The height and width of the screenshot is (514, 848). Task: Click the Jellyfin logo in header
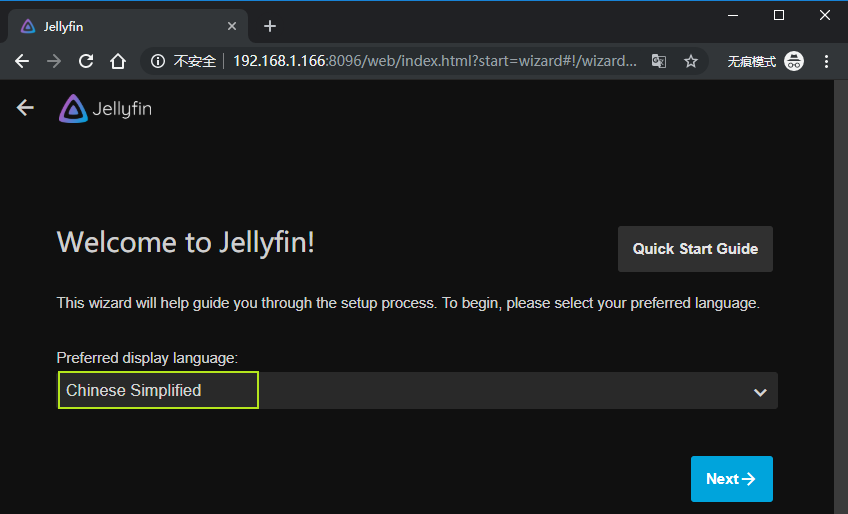click(x=105, y=108)
